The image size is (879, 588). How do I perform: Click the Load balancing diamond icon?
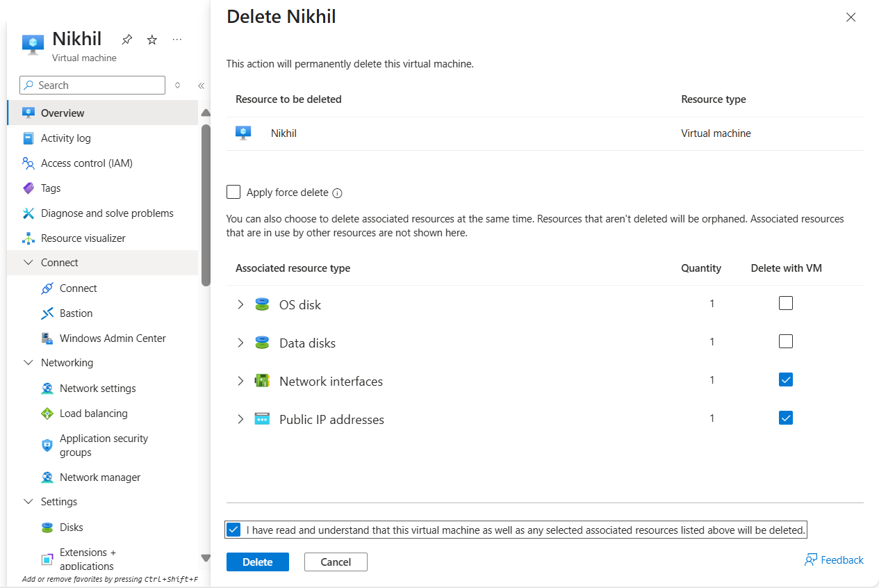coord(47,414)
